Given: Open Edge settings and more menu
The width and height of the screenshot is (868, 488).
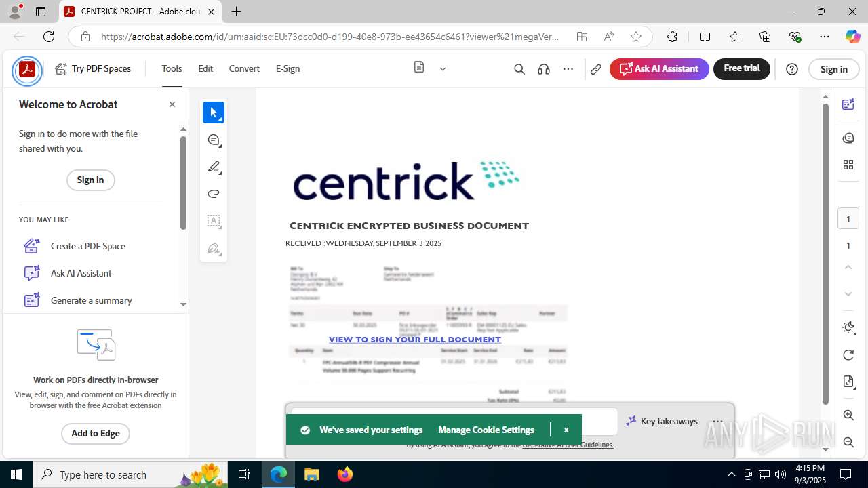Looking at the screenshot, I should coord(824,37).
